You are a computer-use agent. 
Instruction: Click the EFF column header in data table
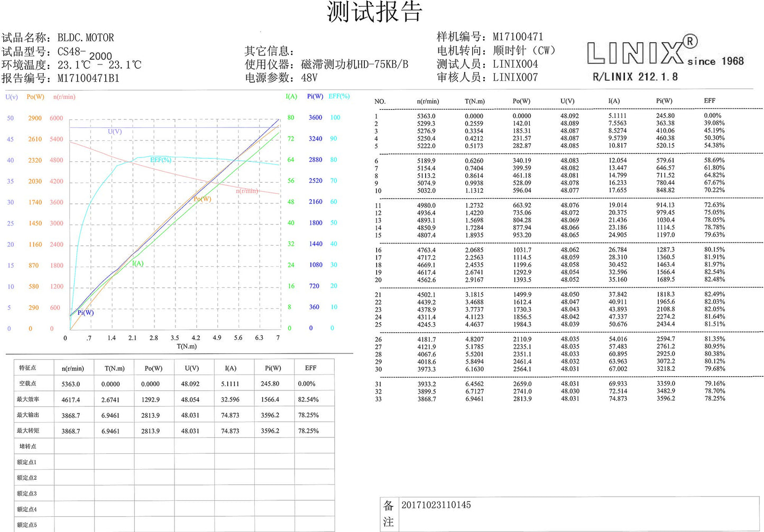(710, 100)
